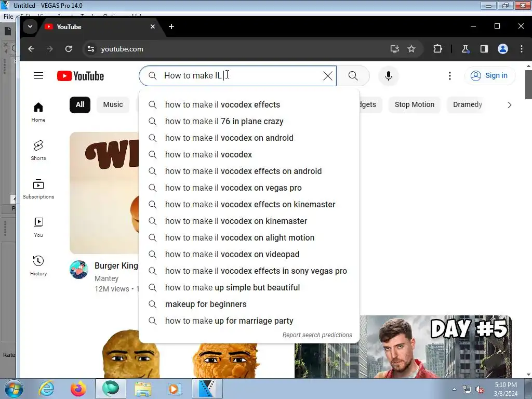Launch Firefox from taskbar
The width and height of the screenshot is (532, 399).
pos(78,389)
